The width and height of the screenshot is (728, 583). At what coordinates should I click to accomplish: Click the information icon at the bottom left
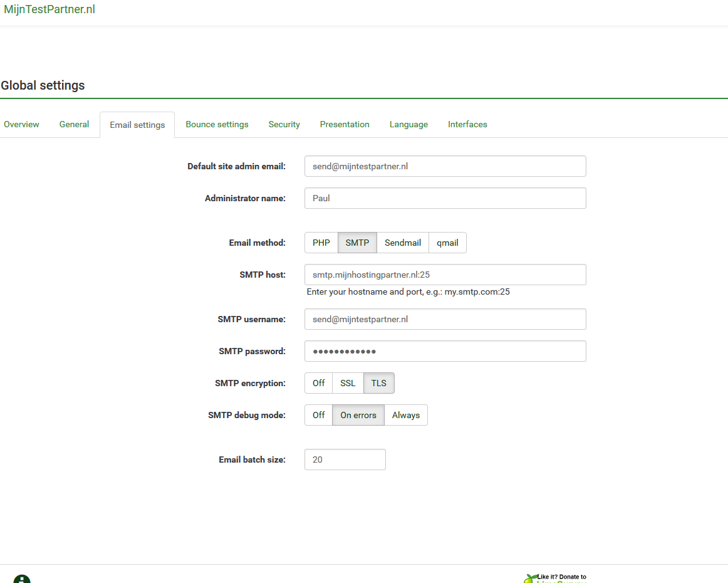22,578
